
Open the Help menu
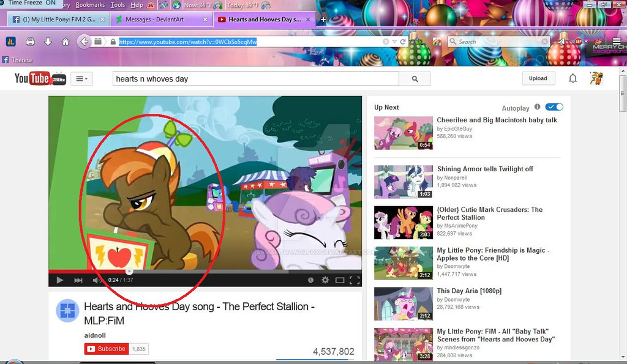click(x=137, y=5)
